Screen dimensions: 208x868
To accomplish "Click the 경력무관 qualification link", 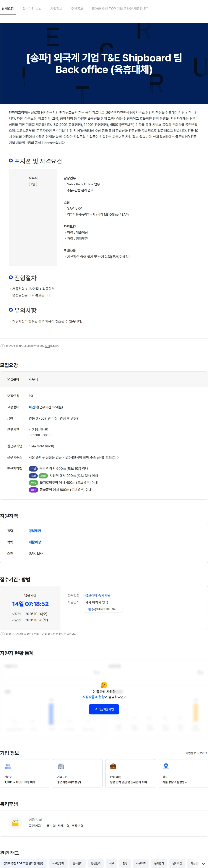I will click(x=35, y=531).
